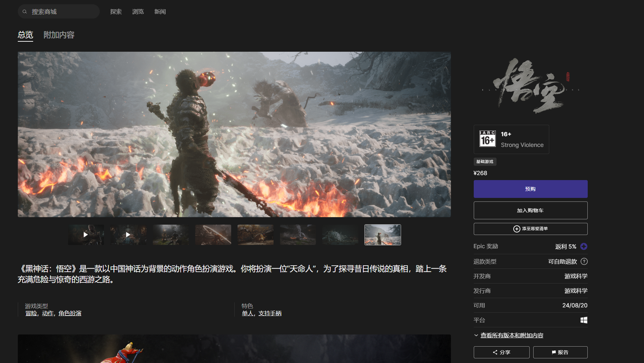Open the 新闻 navigation item
Image resolution: width=644 pixels, height=363 pixels.
[x=160, y=12]
